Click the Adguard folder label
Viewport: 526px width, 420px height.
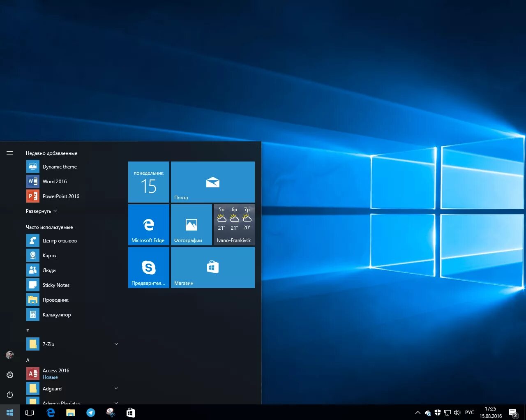click(52, 388)
